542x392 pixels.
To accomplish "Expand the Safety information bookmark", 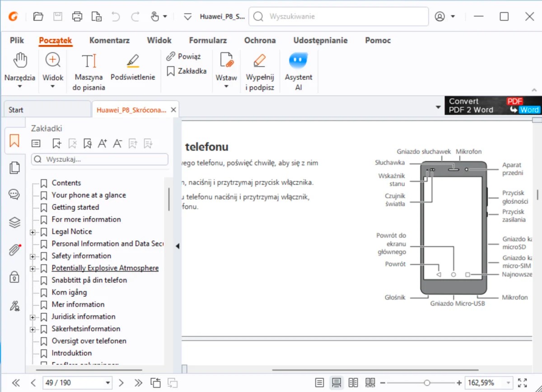I will [32, 256].
